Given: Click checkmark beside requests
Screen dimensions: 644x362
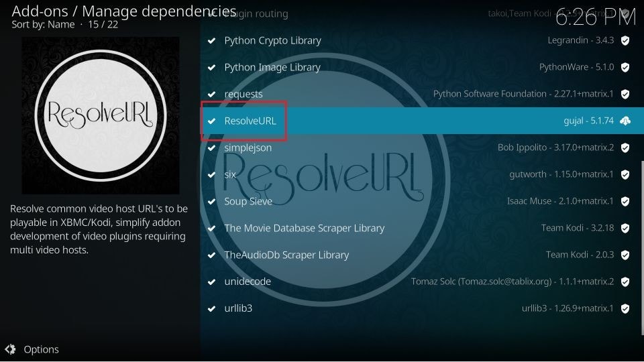Looking at the screenshot, I should click(x=211, y=94).
